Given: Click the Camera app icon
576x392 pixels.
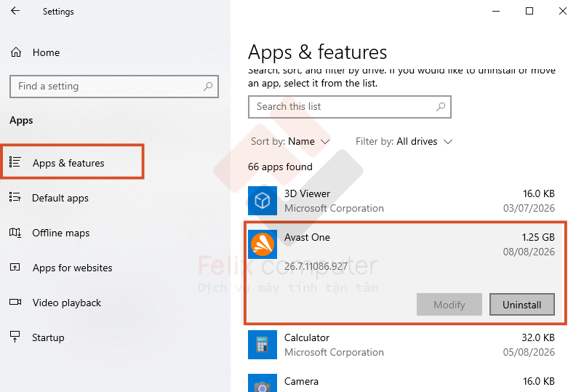Looking at the screenshot, I should 263,383.
